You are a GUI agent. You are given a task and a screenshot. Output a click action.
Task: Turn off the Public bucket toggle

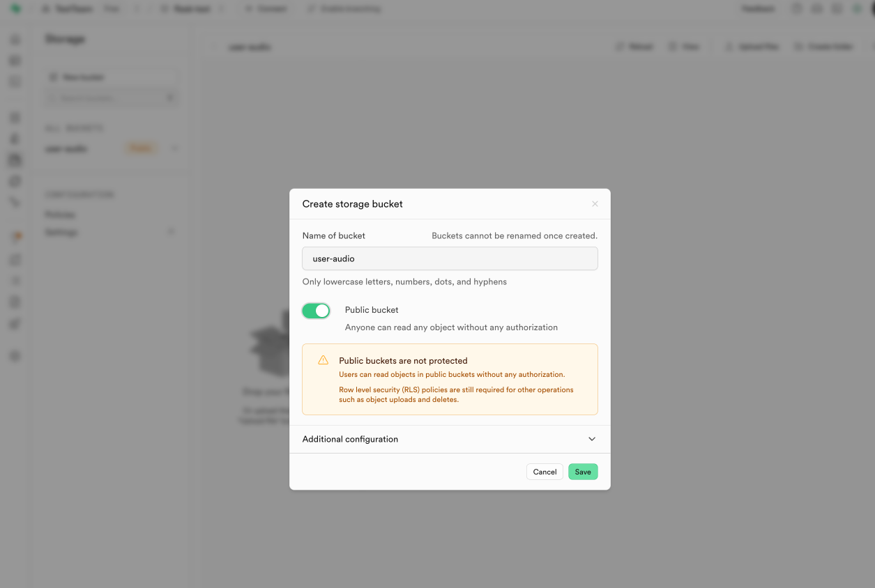pyautogui.click(x=316, y=311)
